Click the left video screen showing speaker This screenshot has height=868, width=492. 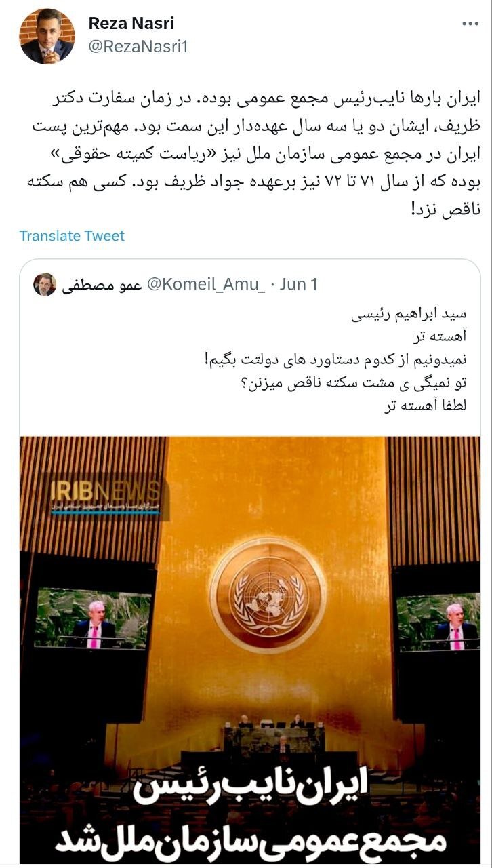[93, 617]
